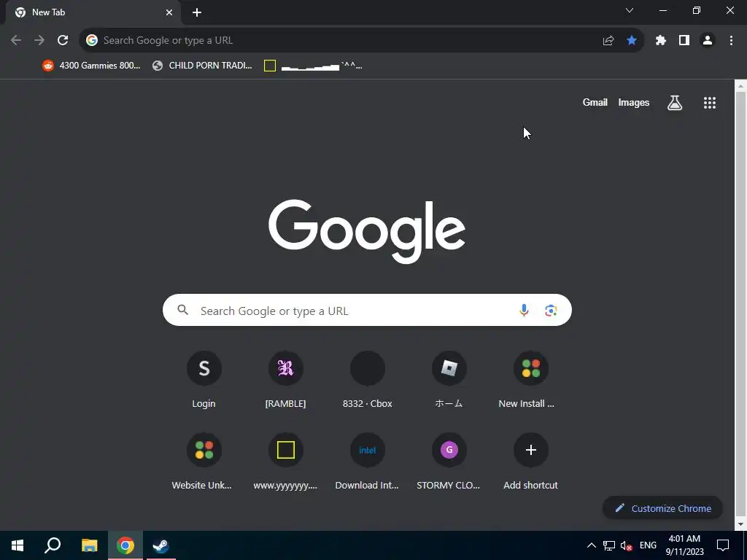This screenshot has height=560, width=747.
Task: Click the scrollbar down arrow
Action: [740, 524]
